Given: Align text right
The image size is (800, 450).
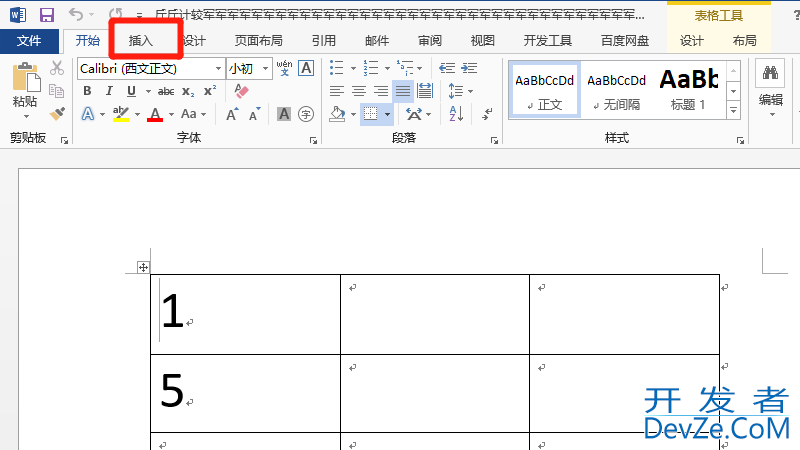Looking at the screenshot, I should click(381, 91).
